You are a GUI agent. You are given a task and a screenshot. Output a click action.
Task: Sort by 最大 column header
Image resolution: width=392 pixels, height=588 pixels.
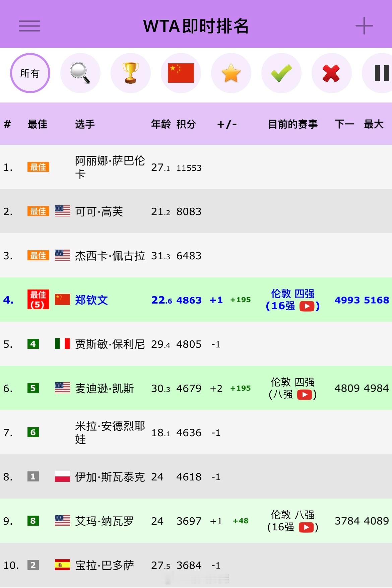(x=374, y=124)
